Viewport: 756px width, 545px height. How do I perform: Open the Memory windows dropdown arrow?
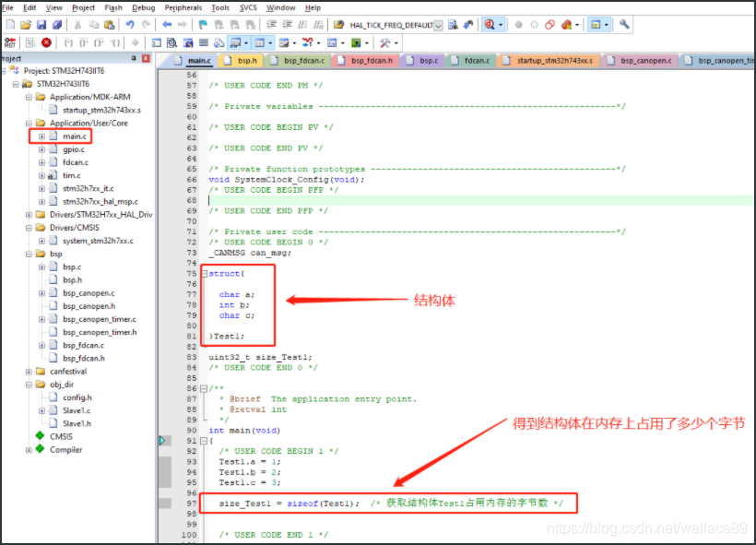click(270, 43)
